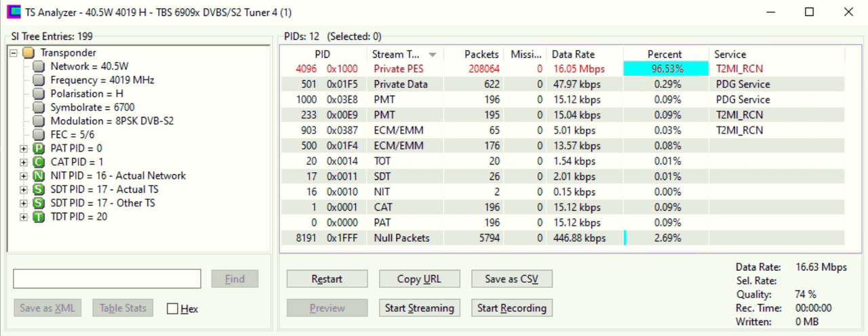The image size is (868, 336).
Task: Click the Find button
Action: click(x=235, y=279)
